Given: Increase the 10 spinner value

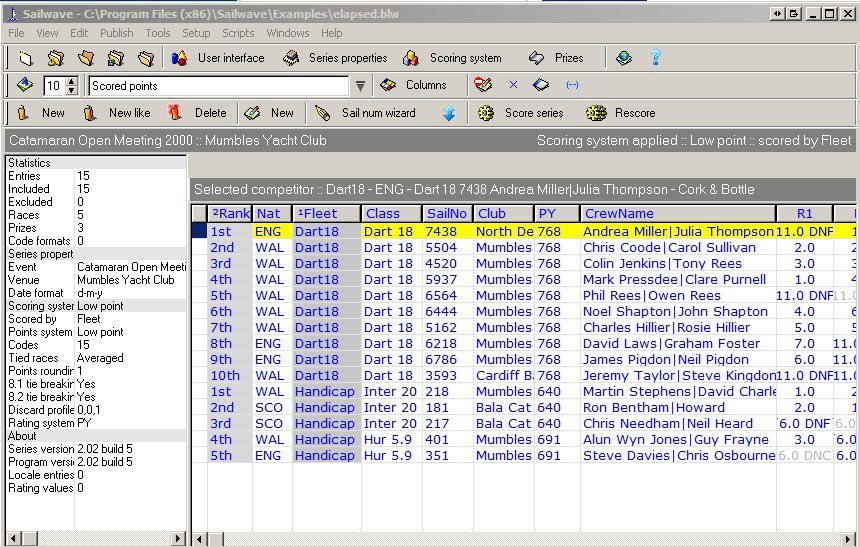Looking at the screenshot, I should pos(71,81).
